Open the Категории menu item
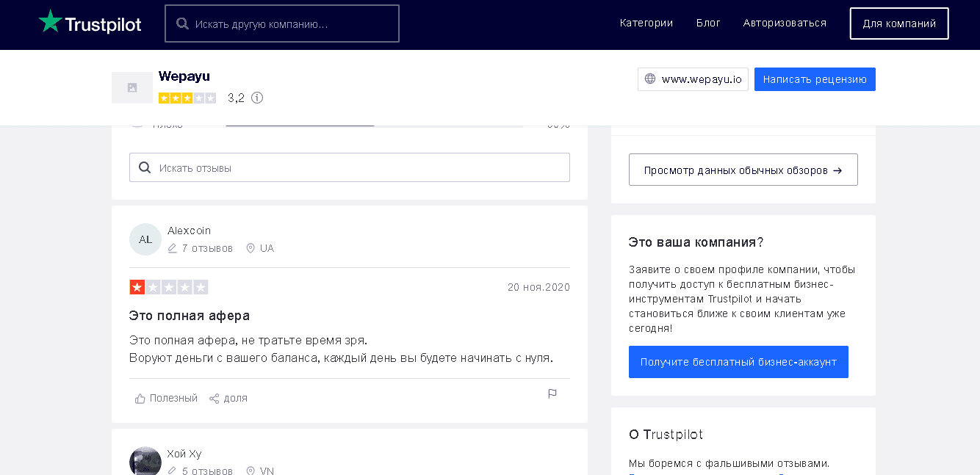980x475 pixels. tap(646, 23)
